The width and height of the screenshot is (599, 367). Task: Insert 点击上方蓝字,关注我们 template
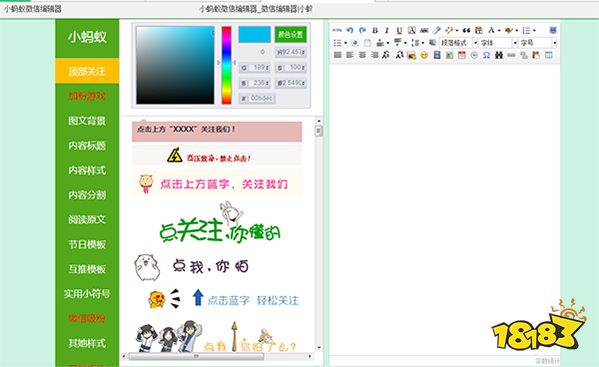pyautogui.click(x=217, y=184)
